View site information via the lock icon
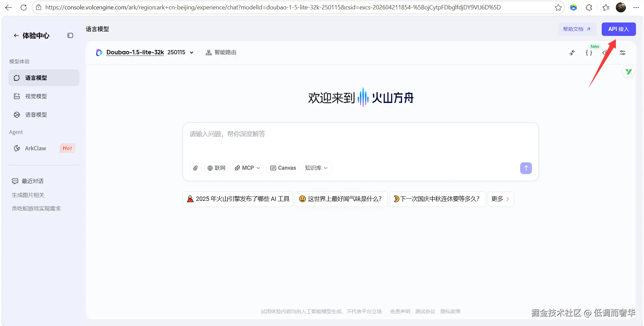The width and height of the screenshot is (644, 326). coord(39,7)
